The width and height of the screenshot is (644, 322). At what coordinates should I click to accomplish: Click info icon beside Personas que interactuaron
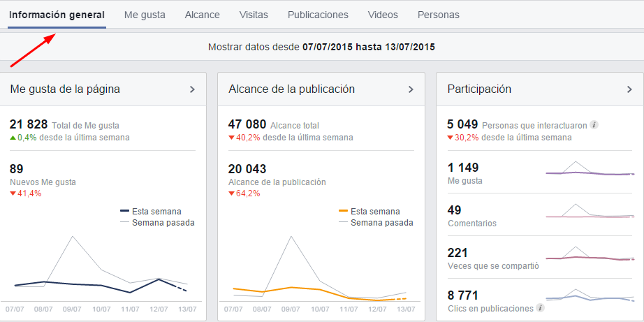coord(594,125)
